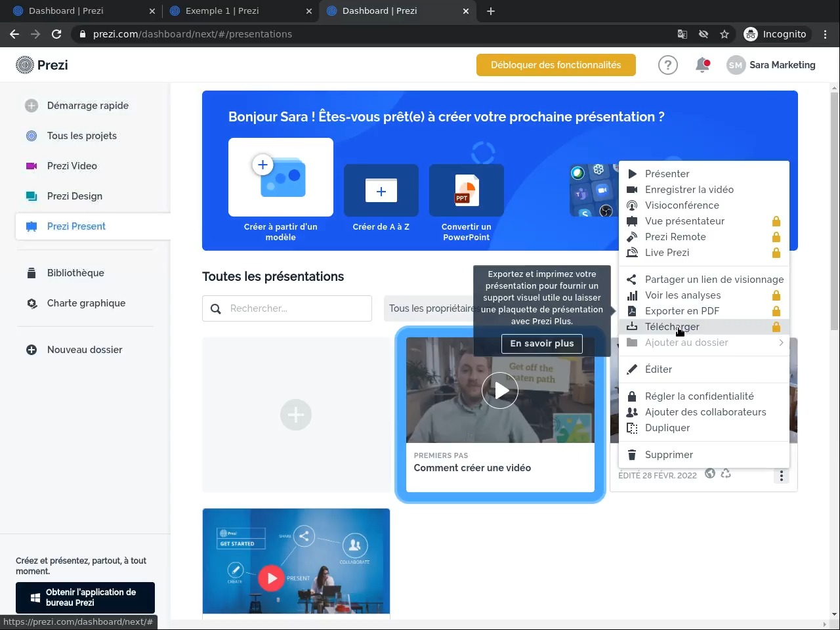Reload the page
This screenshot has height=630, width=840.
coord(56,34)
